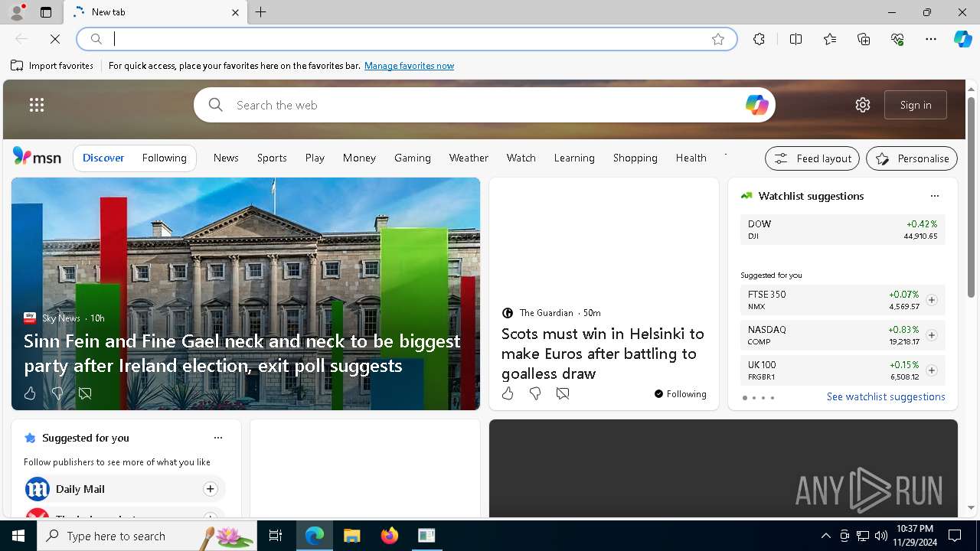Click Import favorites
980x551 pixels.
[x=52, y=66]
